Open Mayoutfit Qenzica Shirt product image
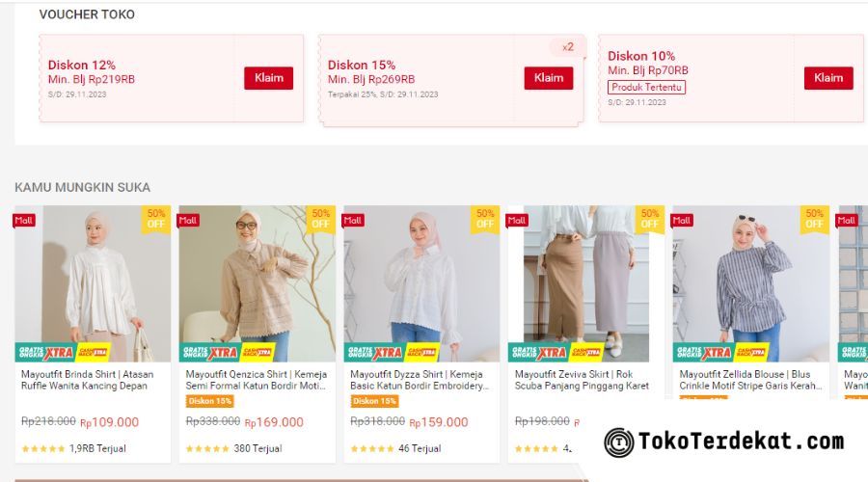This screenshot has height=482, width=868. 258,283
